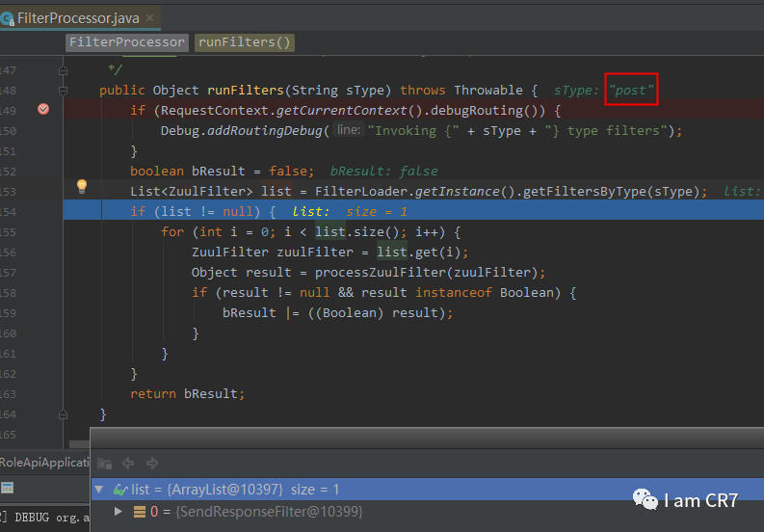Click the list.get(i) expression
Viewport: 764px width, 532px height.
[x=421, y=253]
